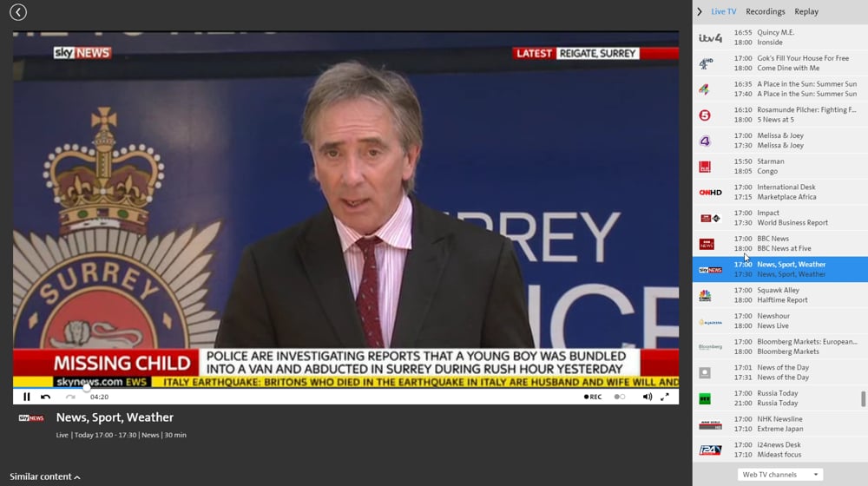This screenshot has height=486, width=868.
Task: Select i24 news channel logo
Action: (x=710, y=450)
